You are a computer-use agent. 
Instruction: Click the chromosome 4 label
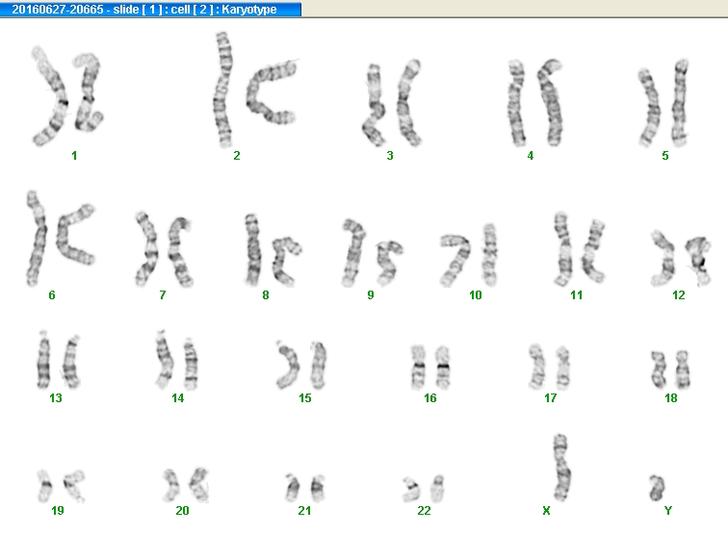tap(531, 156)
